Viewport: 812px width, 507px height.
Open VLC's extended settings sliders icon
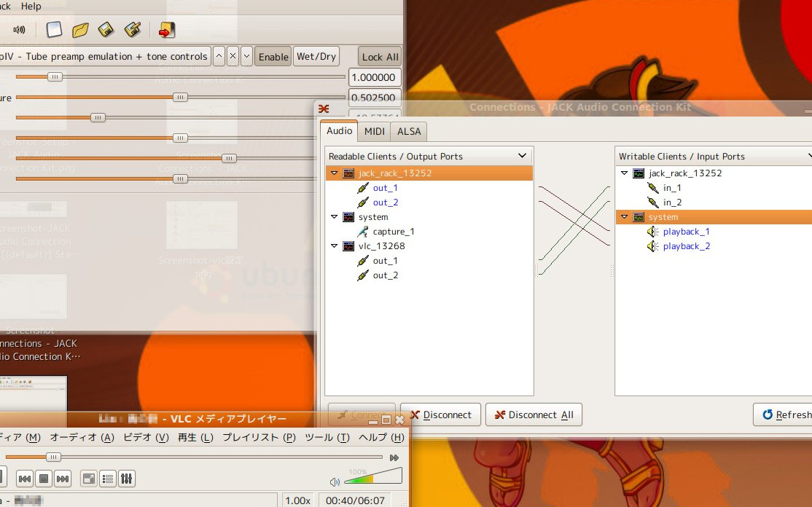click(126, 479)
